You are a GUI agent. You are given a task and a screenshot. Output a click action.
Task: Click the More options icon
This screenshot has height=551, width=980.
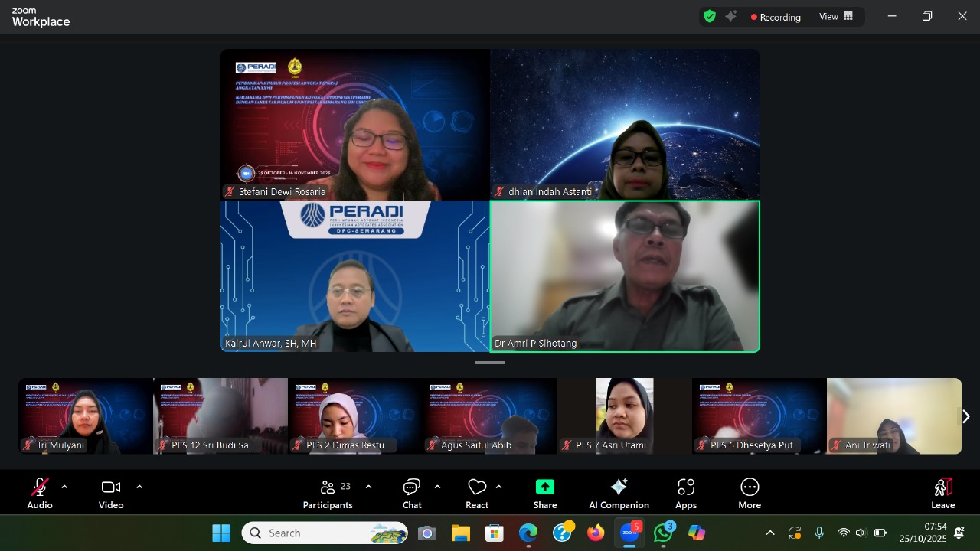(x=750, y=487)
